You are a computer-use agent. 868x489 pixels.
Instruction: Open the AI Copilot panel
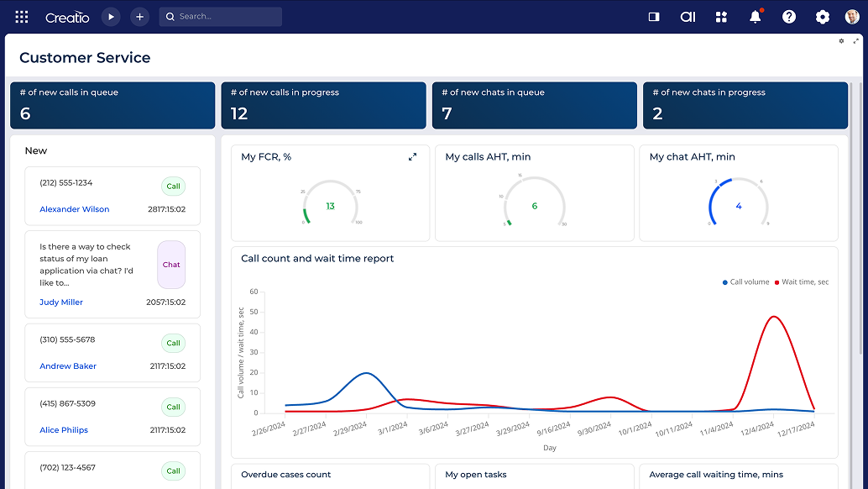[688, 16]
